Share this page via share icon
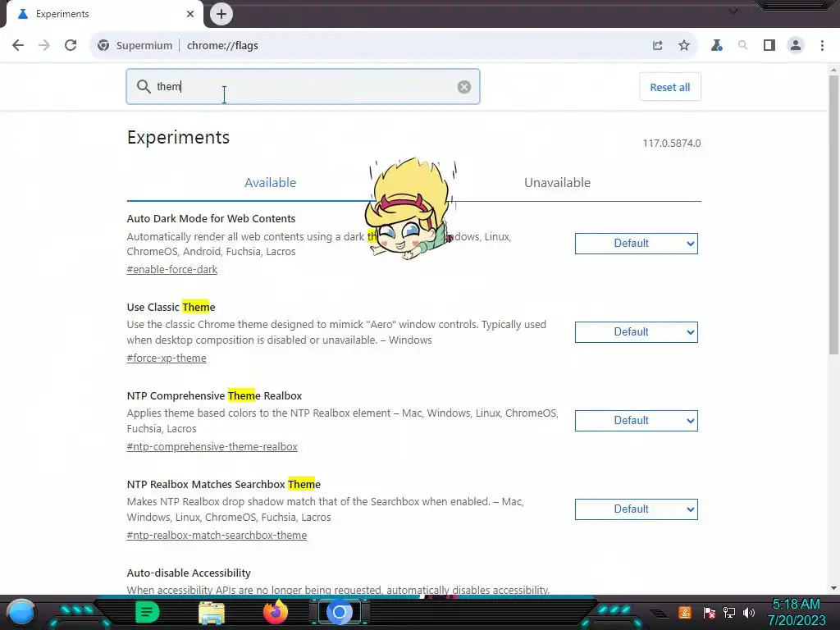The image size is (840, 630). tap(657, 46)
